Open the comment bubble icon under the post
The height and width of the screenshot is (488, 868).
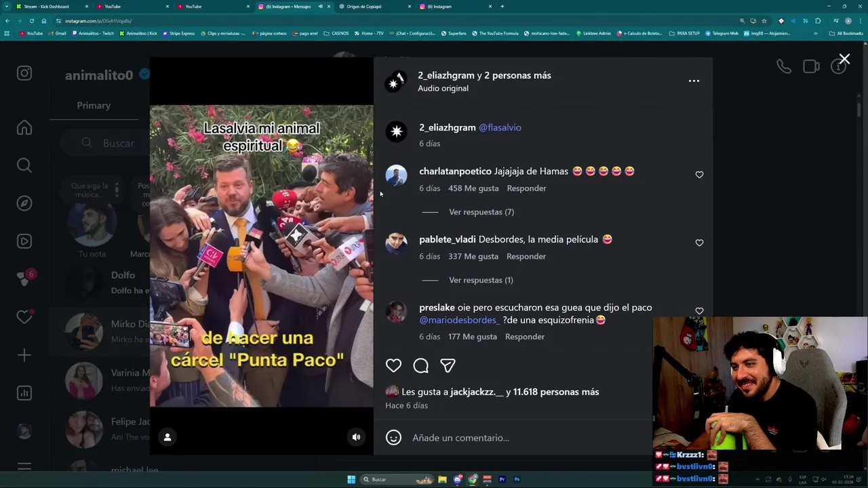[420, 365]
